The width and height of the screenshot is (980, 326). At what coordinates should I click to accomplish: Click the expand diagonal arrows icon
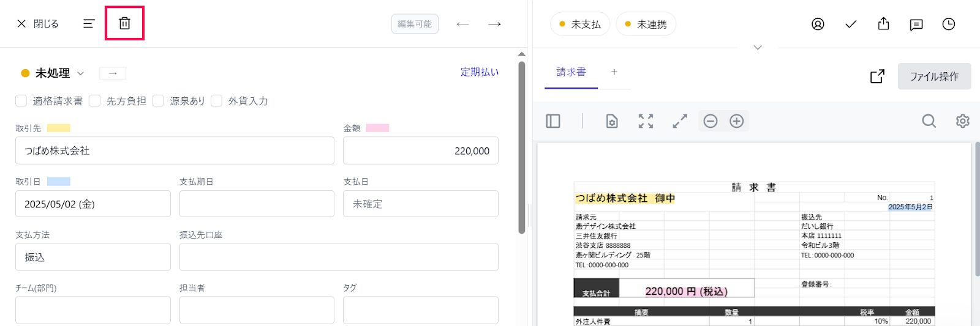tap(680, 121)
